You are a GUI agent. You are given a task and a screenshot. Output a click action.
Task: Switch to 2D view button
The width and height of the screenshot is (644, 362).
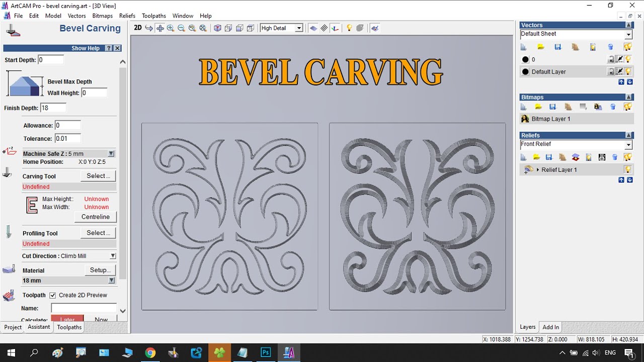pyautogui.click(x=137, y=28)
